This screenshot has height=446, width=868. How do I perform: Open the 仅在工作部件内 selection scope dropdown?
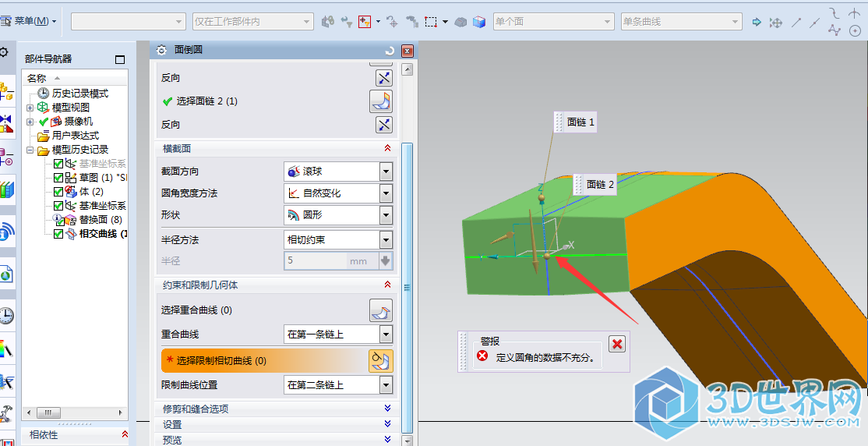click(253, 22)
